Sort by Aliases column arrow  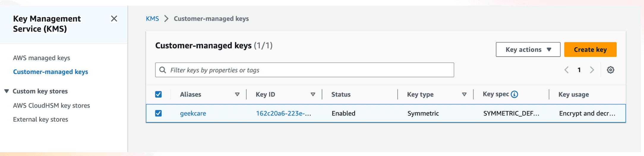click(x=237, y=94)
